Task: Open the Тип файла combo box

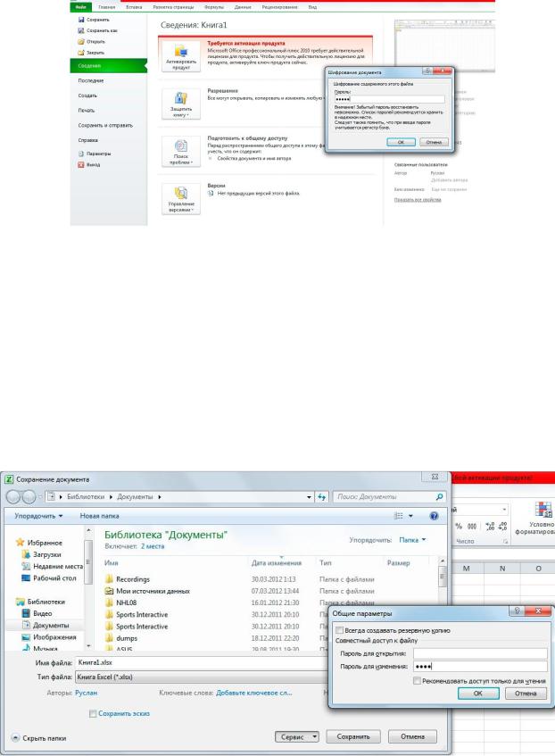Action: pos(201,677)
